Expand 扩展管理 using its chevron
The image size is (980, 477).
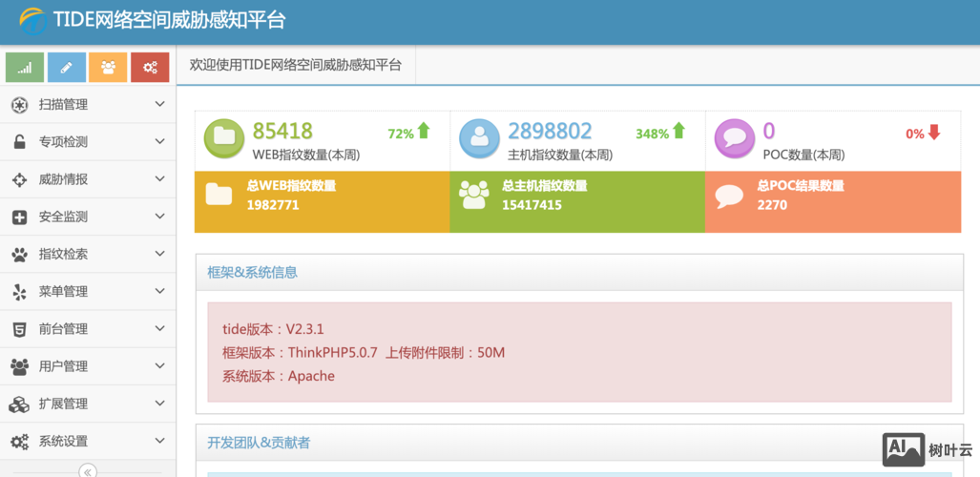point(160,404)
